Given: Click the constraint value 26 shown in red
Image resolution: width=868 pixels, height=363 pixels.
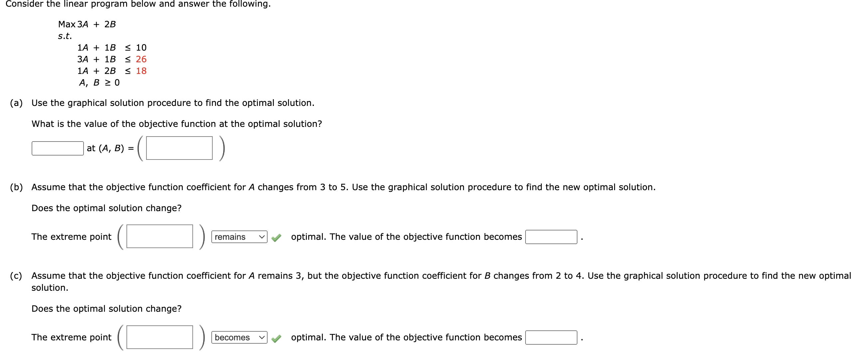Looking at the screenshot, I should [x=141, y=59].
